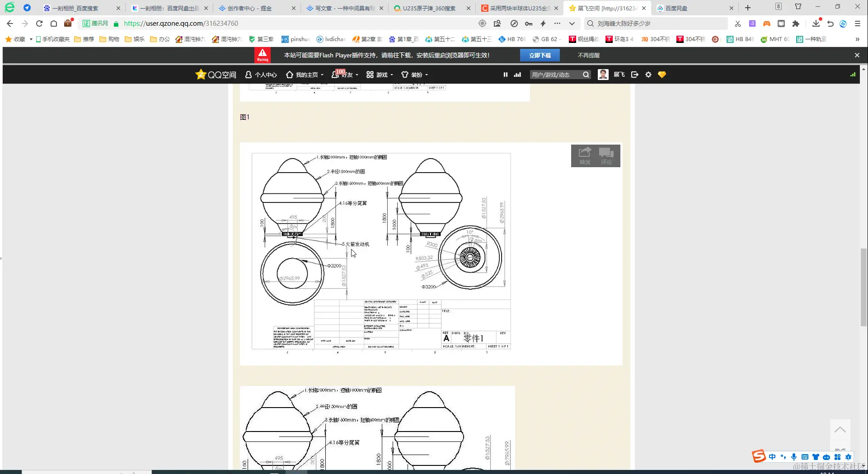
Task: Click the undo closed tab arrow
Action: tap(830, 23)
